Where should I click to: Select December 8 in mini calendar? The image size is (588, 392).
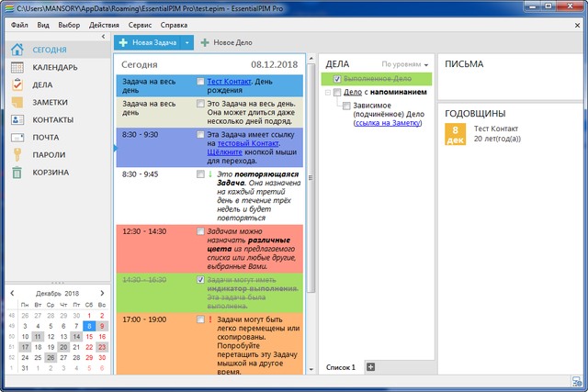click(x=89, y=326)
